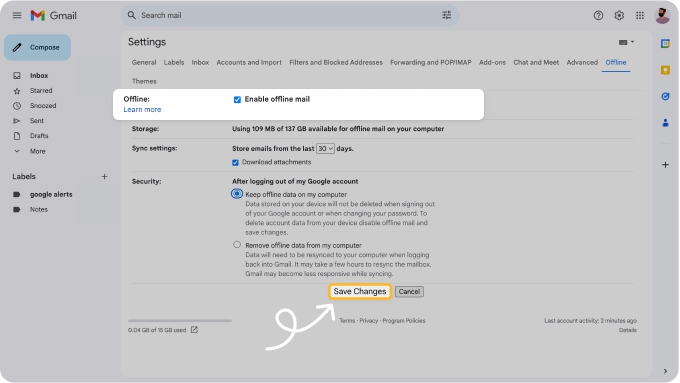The width and height of the screenshot is (680, 383).
Task: Select the Offline tab
Action: click(x=616, y=62)
